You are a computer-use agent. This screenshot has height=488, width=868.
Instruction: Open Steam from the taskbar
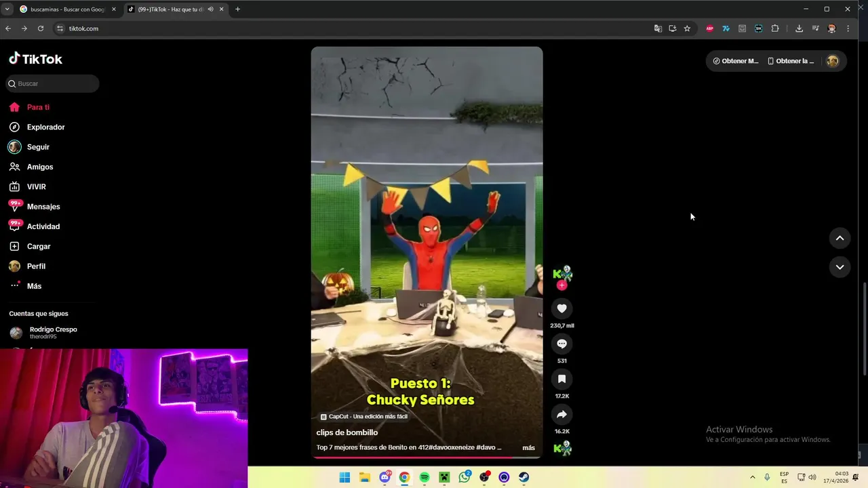pyautogui.click(x=524, y=477)
